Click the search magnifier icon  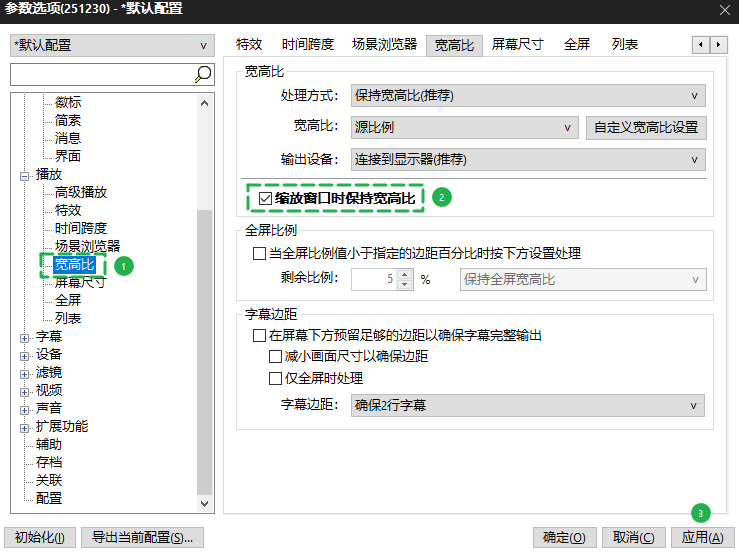(x=202, y=74)
